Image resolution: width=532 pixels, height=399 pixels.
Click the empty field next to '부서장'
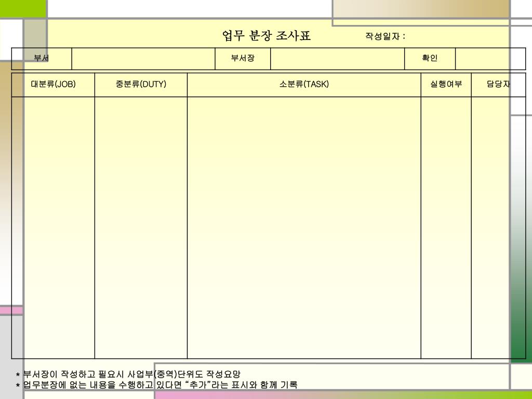tap(337, 59)
